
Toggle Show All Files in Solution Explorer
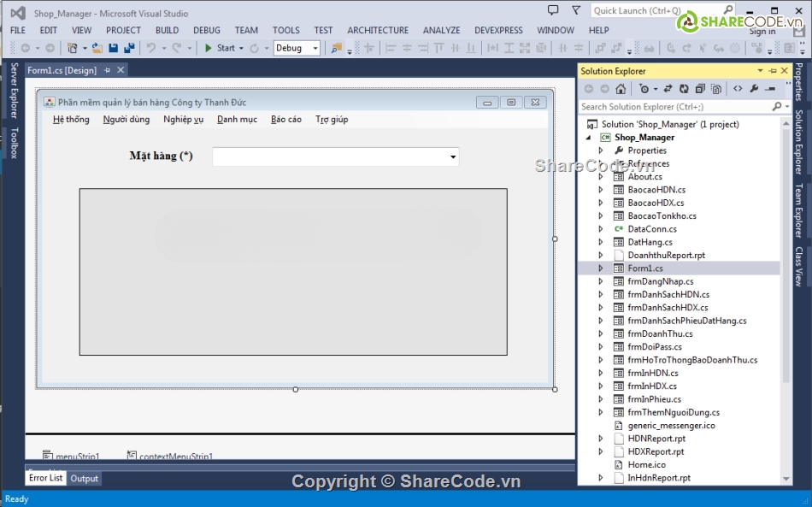[716, 89]
